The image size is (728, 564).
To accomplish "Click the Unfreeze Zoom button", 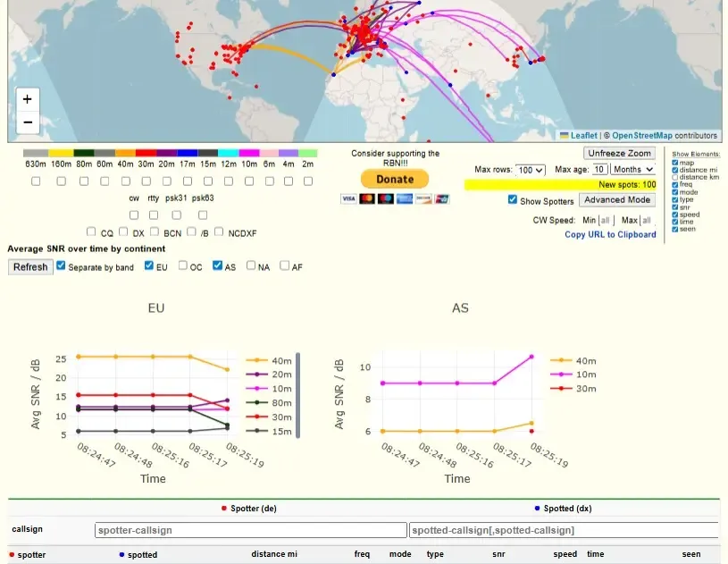I will 619,154.
